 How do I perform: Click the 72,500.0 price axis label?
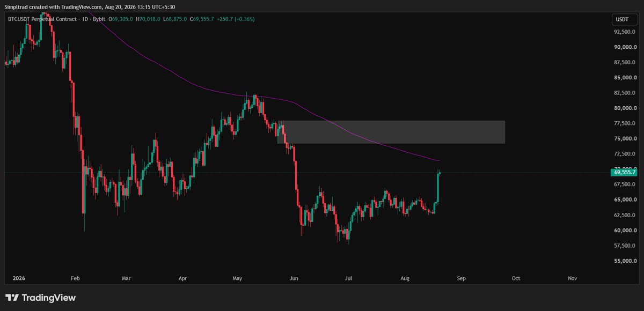pyautogui.click(x=624, y=154)
